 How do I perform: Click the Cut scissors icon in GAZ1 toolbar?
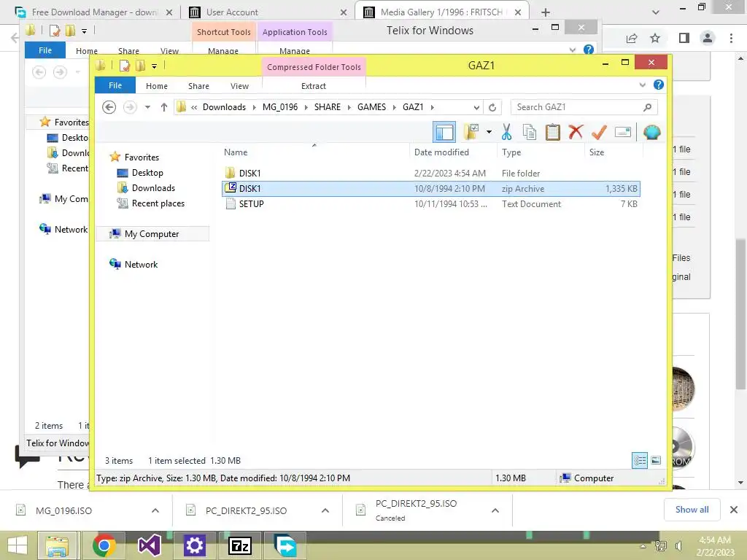tap(506, 132)
